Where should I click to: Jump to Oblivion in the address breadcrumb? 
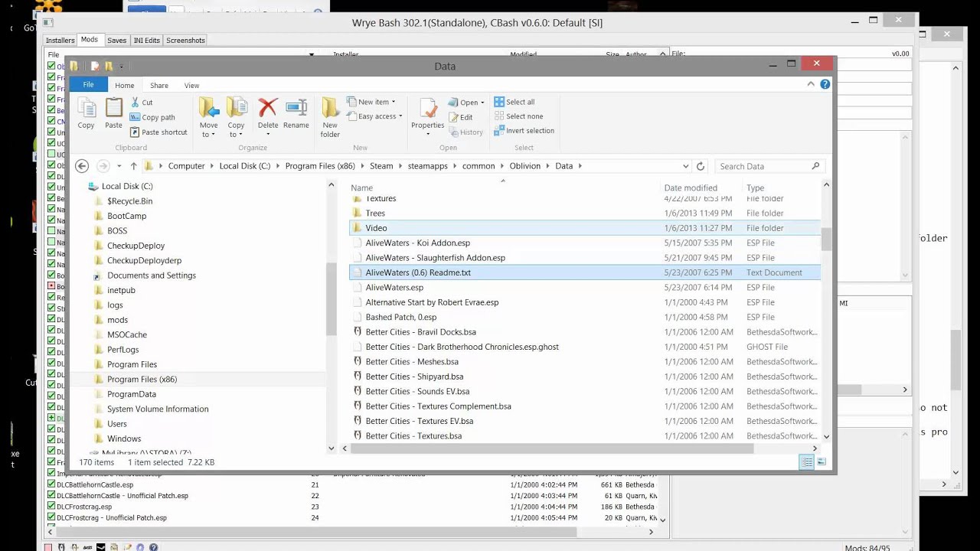525,166
